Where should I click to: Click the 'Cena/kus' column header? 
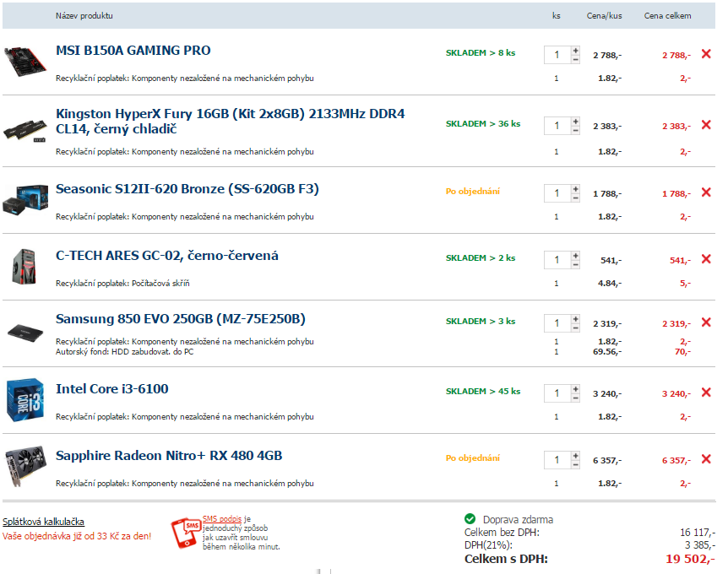(x=604, y=16)
